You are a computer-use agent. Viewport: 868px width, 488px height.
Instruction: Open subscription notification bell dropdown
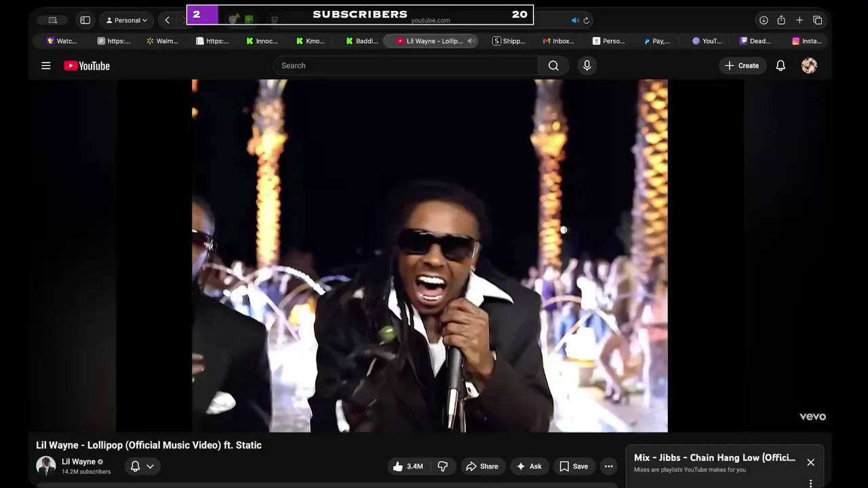pyautogui.click(x=142, y=466)
